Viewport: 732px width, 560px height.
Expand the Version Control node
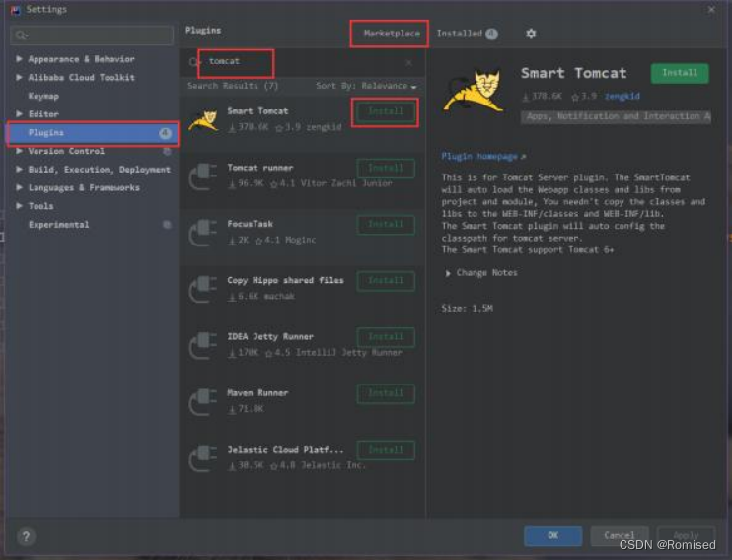point(19,151)
